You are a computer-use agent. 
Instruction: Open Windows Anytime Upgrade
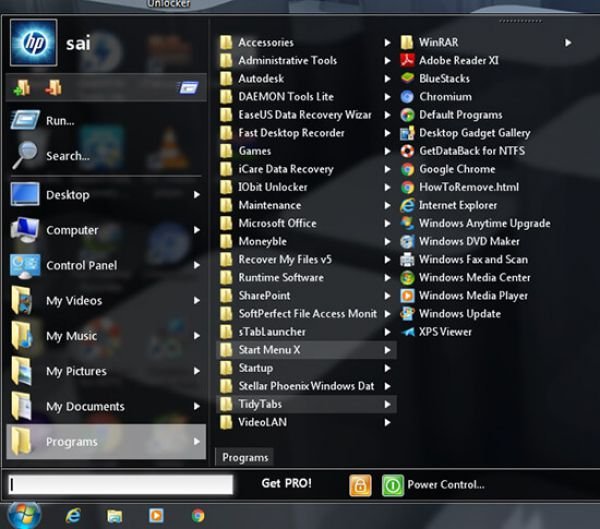click(476, 223)
